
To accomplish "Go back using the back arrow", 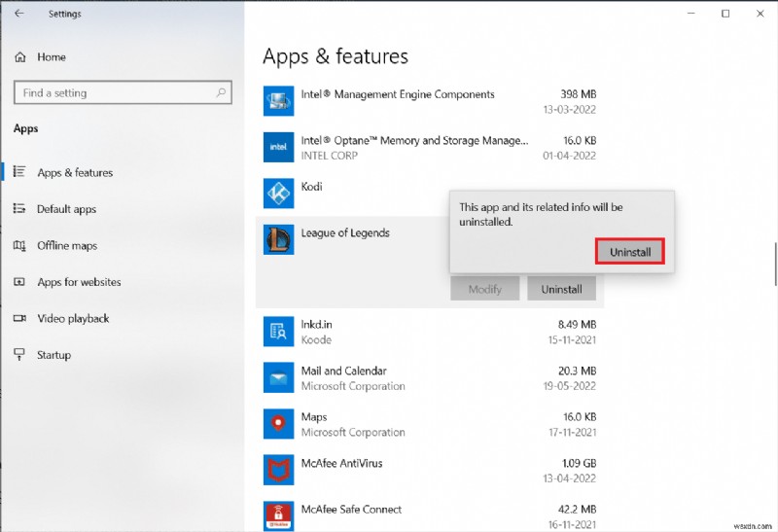I will (20, 14).
